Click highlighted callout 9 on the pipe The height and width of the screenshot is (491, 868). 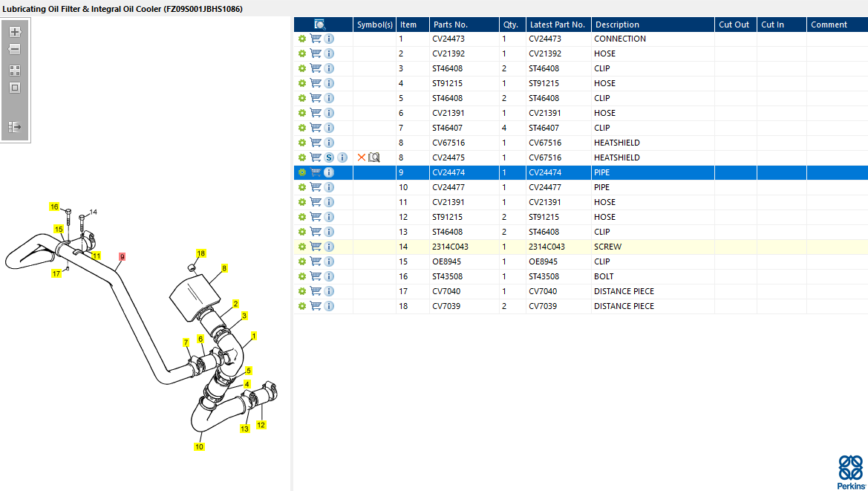(123, 257)
